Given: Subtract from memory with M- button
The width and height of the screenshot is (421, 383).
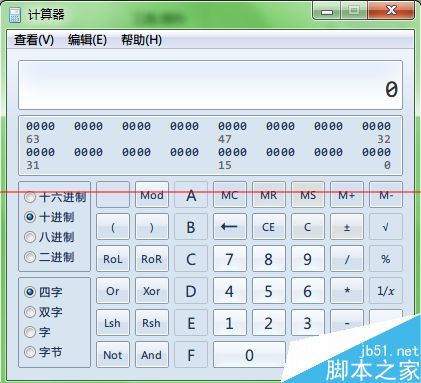Looking at the screenshot, I should [386, 195].
